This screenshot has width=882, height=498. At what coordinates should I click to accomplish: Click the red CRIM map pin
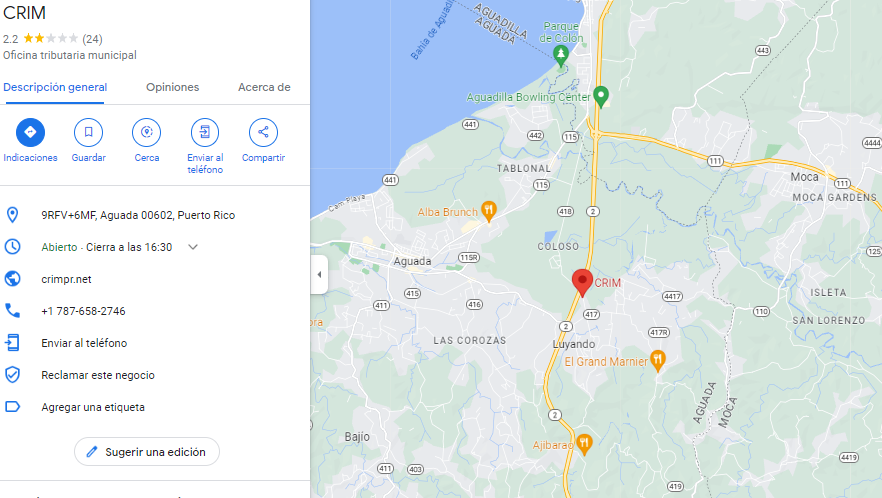pos(582,282)
